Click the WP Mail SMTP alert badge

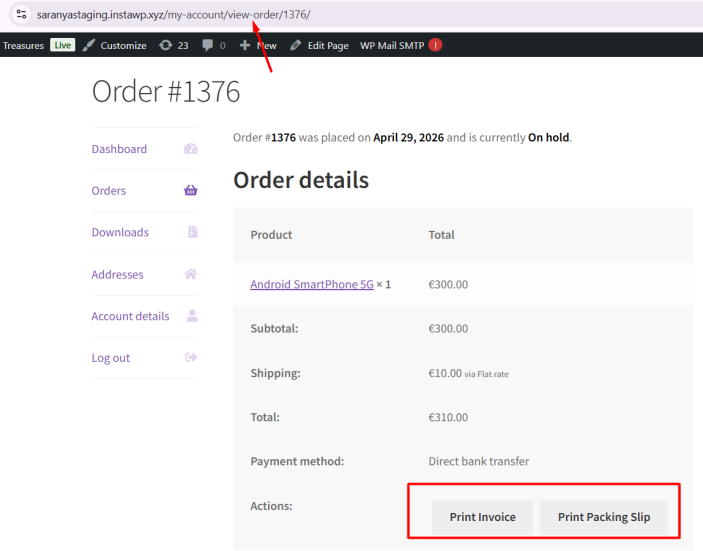tap(435, 45)
